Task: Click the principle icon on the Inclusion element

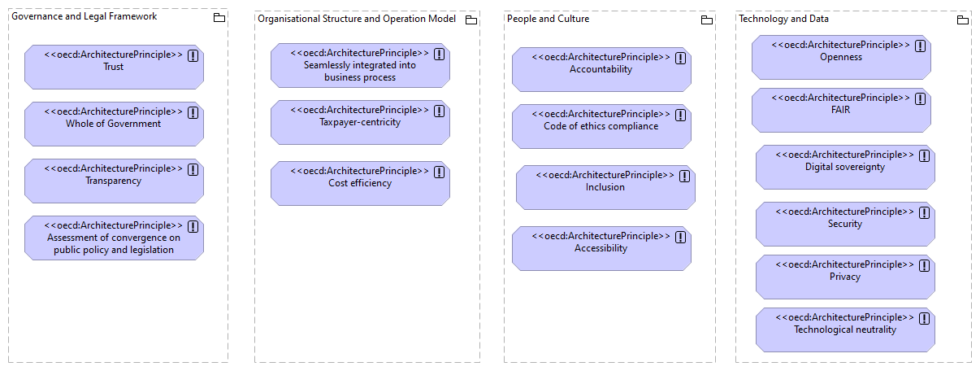Action: [685, 176]
